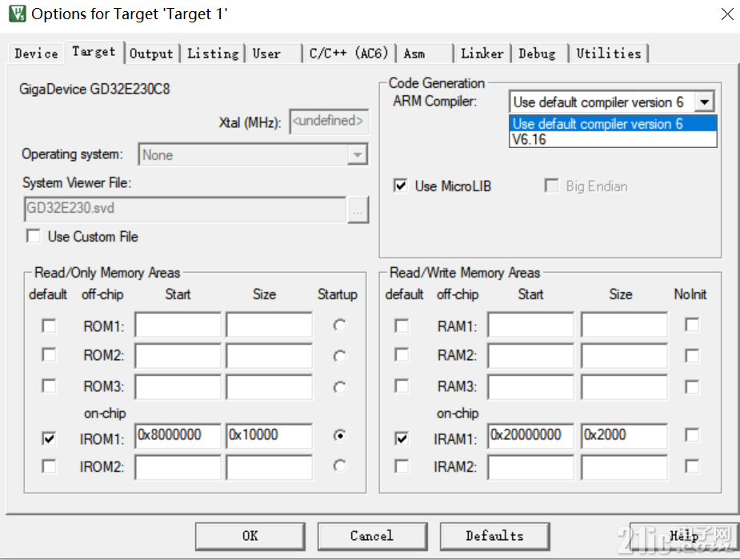Click the OK button
This screenshot has height=560, width=740.
[250, 536]
